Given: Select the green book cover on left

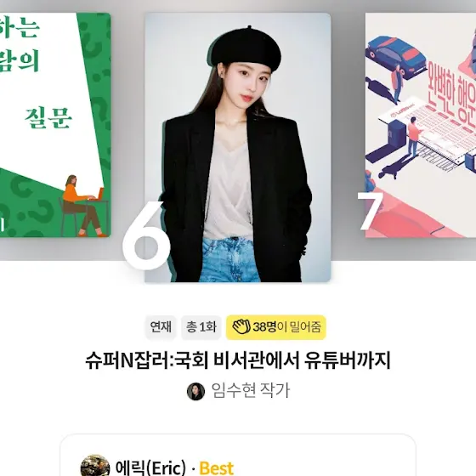Looking at the screenshot, I should (55, 125).
